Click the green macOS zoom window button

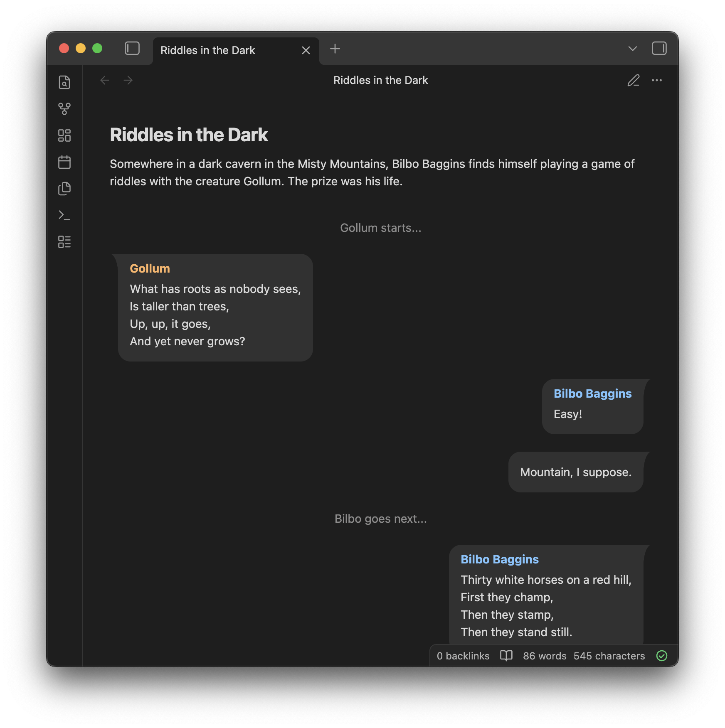(97, 49)
